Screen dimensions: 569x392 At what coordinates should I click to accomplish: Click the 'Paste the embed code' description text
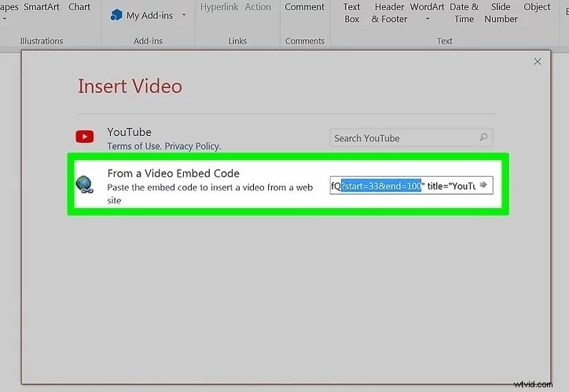pos(210,193)
